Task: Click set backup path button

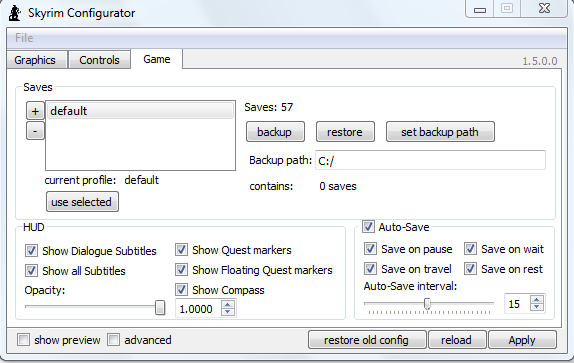Action: click(440, 132)
